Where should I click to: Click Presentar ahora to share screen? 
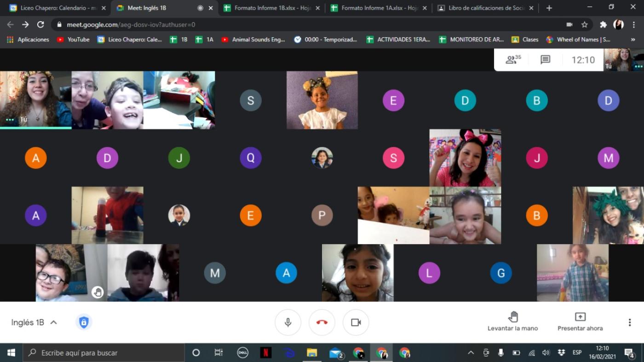[x=580, y=321]
